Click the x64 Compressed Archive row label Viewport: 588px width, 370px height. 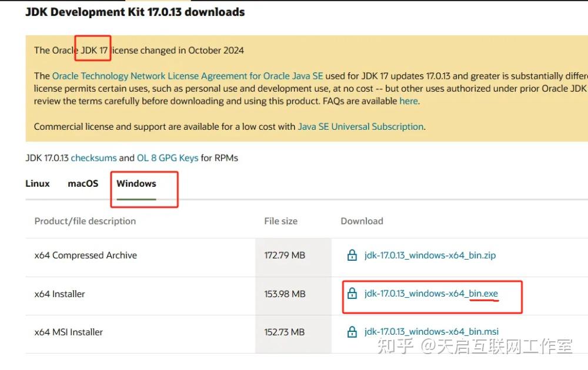(x=86, y=255)
